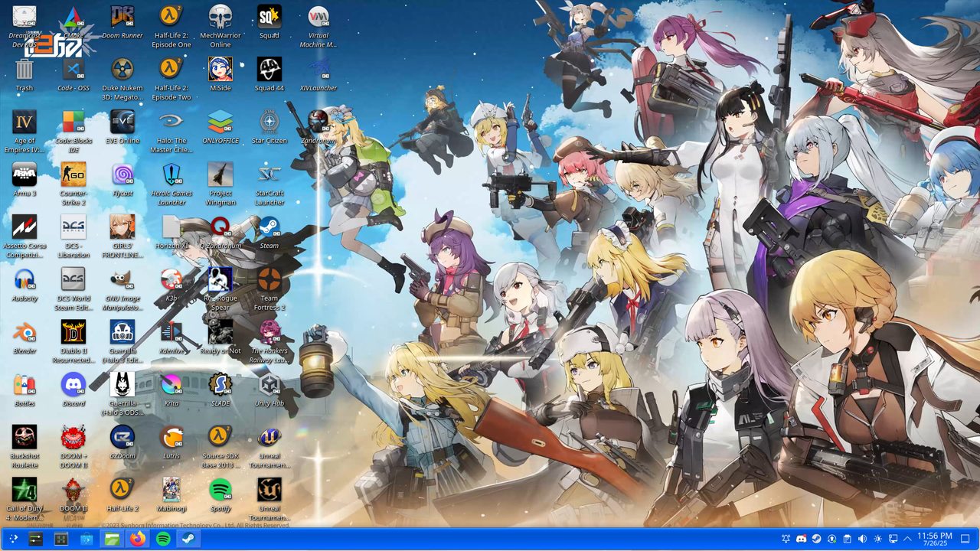980x551 pixels.
Task: Open Guerrilla (Halo 3 Edit...) icon
Action: [x=122, y=332]
